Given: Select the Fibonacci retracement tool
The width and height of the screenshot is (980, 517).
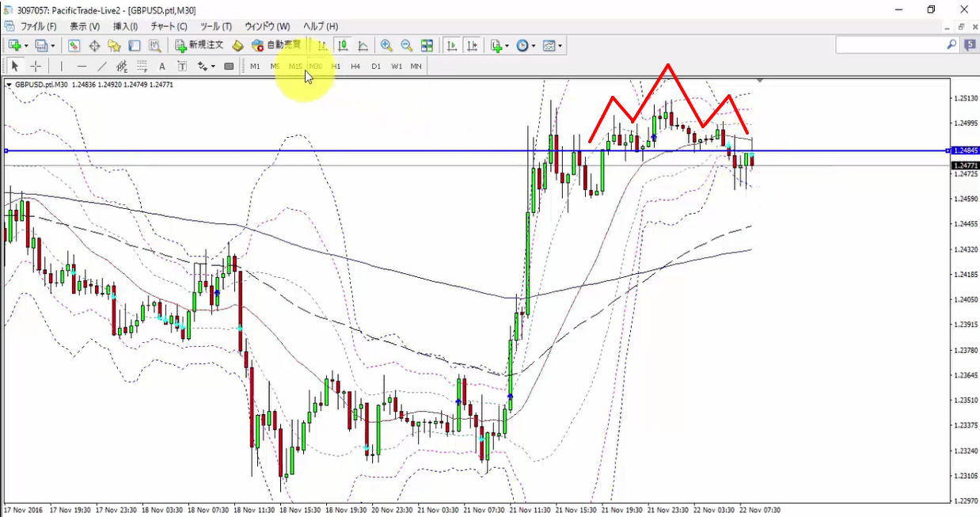Looking at the screenshot, I should coord(142,67).
